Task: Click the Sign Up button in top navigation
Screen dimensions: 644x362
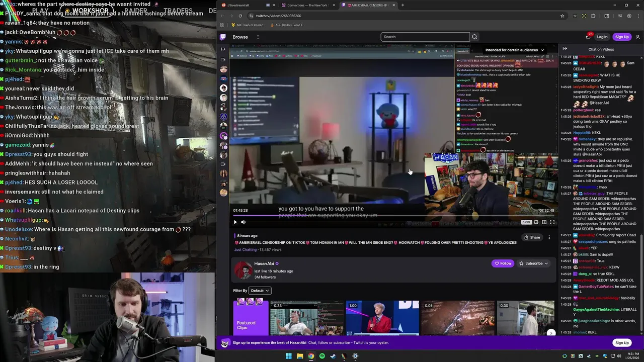Action: tap(622, 37)
